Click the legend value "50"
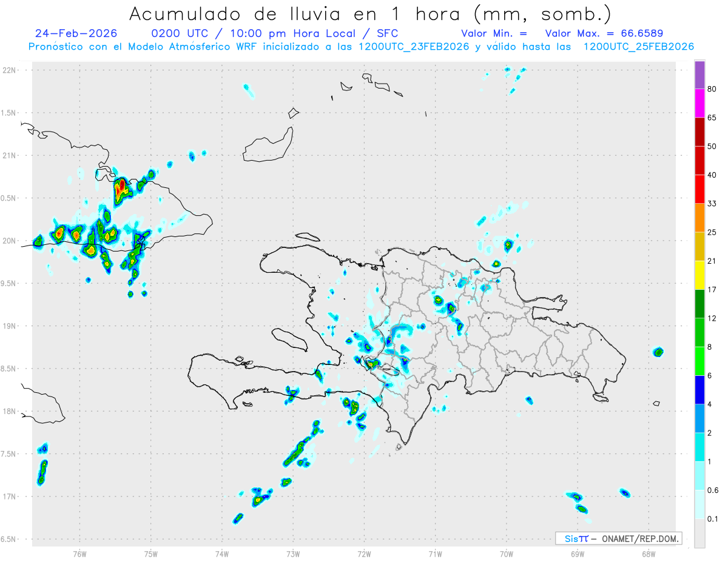The image size is (728, 562). tap(712, 146)
